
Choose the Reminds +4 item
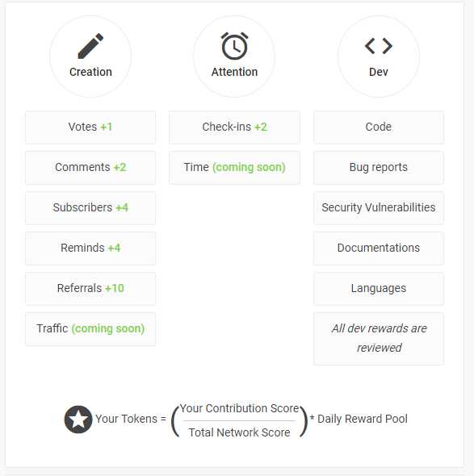click(x=90, y=248)
